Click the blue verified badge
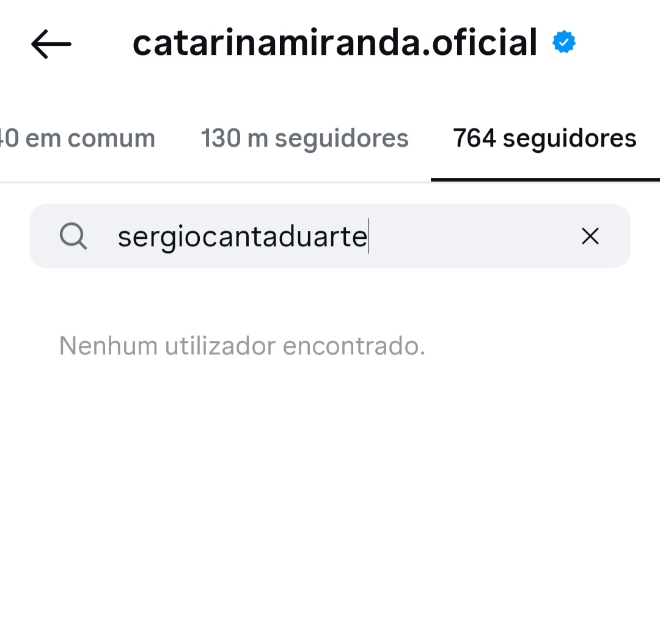 pyautogui.click(x=564, y=43)
